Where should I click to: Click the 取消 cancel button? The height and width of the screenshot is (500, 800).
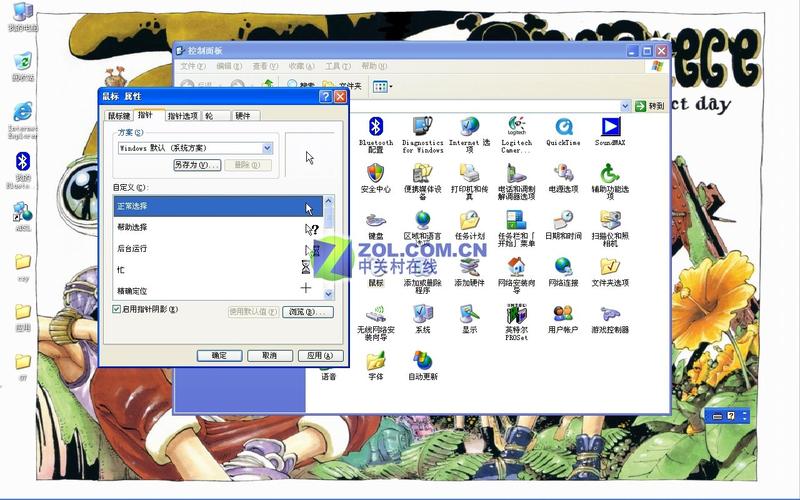click(x=270, y=356)
